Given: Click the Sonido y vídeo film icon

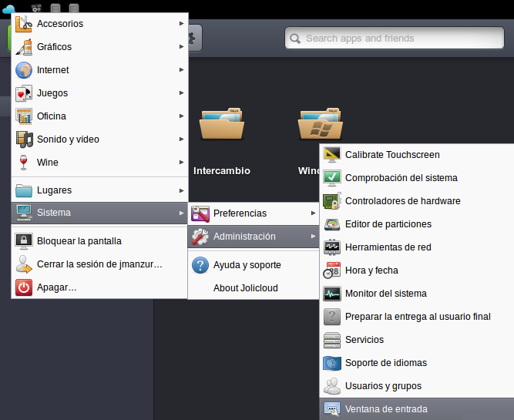Looking at the screenshot, I should (24, 139).
